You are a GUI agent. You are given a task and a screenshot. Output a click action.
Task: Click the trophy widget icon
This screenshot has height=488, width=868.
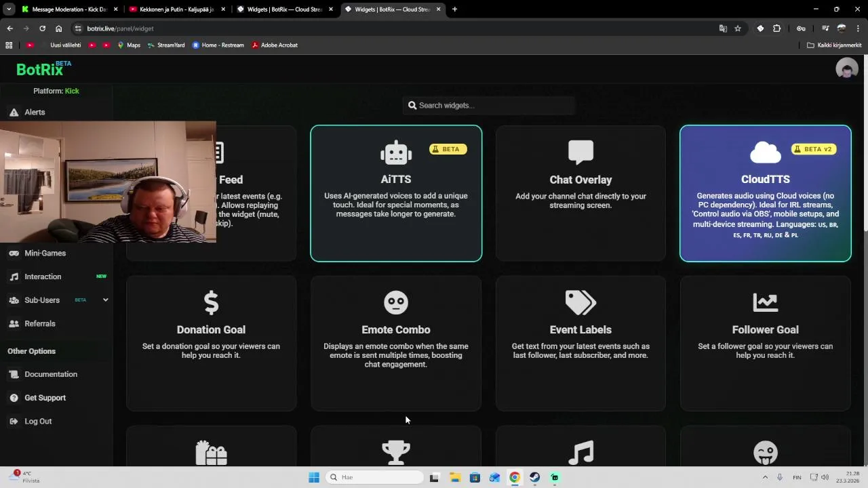click(x=396, y=453)
